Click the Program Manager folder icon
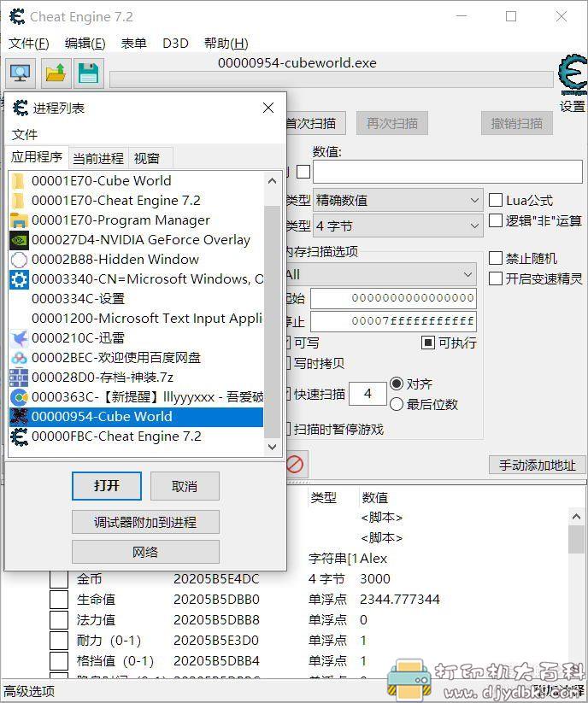 (19, 220)
